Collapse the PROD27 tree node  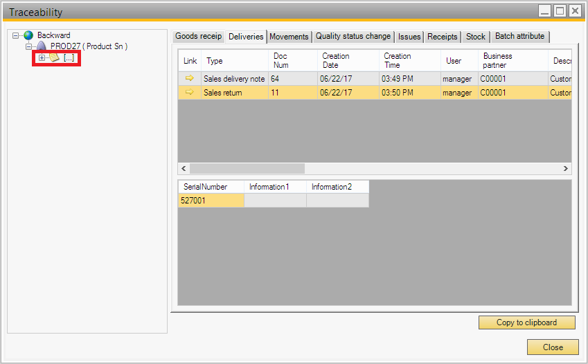point(29,46)
